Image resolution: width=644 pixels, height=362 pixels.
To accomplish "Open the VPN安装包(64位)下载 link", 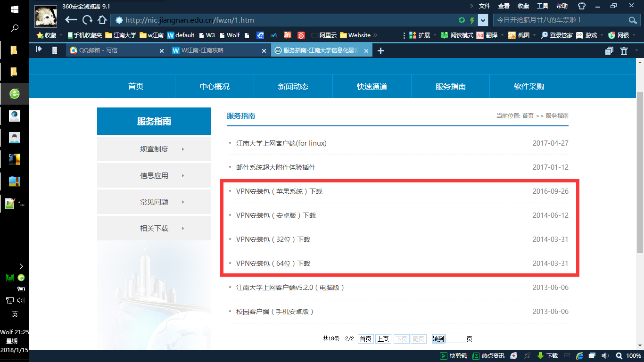I will pyautogui.click(x=273, y=263).
